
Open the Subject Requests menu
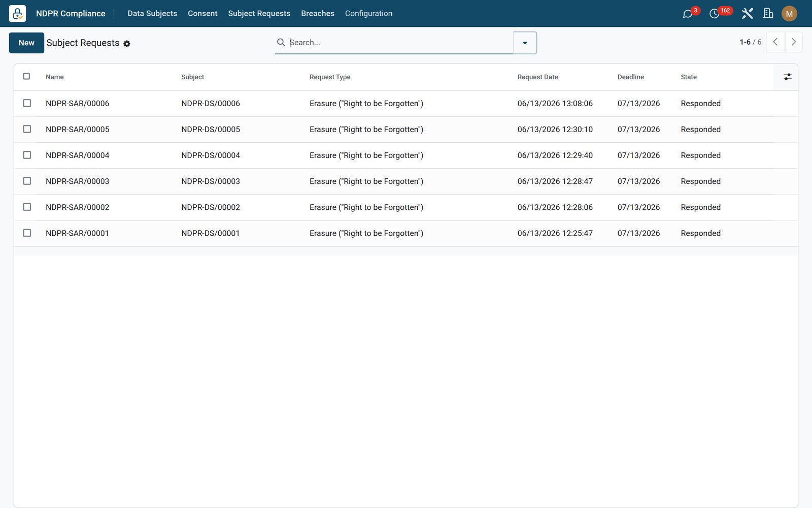(x=259, y=13)
